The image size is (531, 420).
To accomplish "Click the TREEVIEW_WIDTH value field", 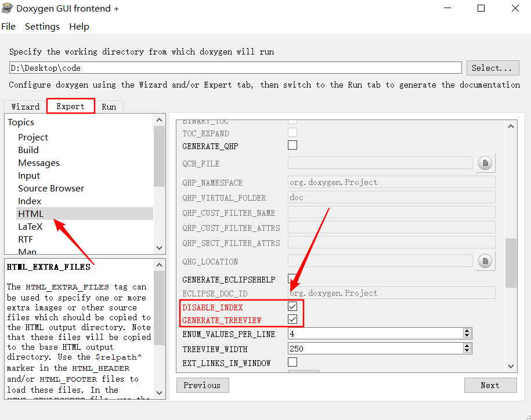I will [376, 348].
